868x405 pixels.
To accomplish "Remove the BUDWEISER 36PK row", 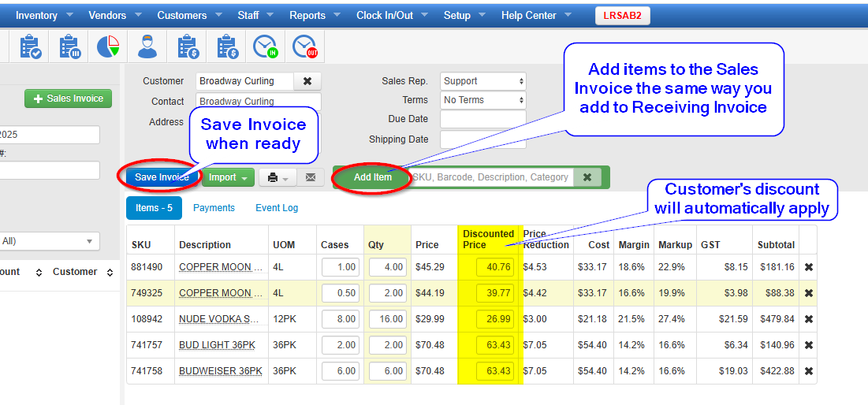I will pos(808,371).
